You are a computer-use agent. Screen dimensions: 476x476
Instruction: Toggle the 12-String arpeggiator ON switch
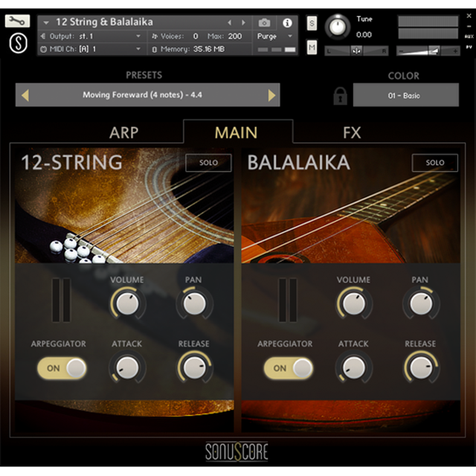point(62,367)
